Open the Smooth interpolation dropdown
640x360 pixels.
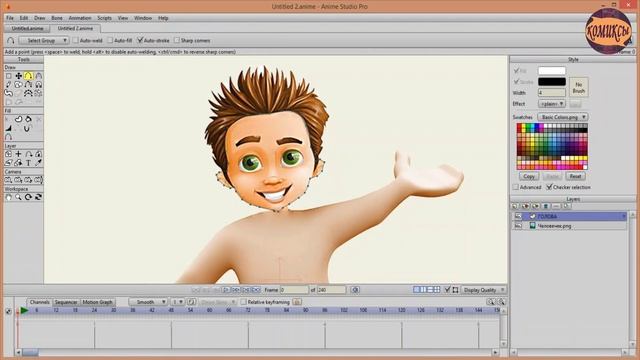[148, 302]
